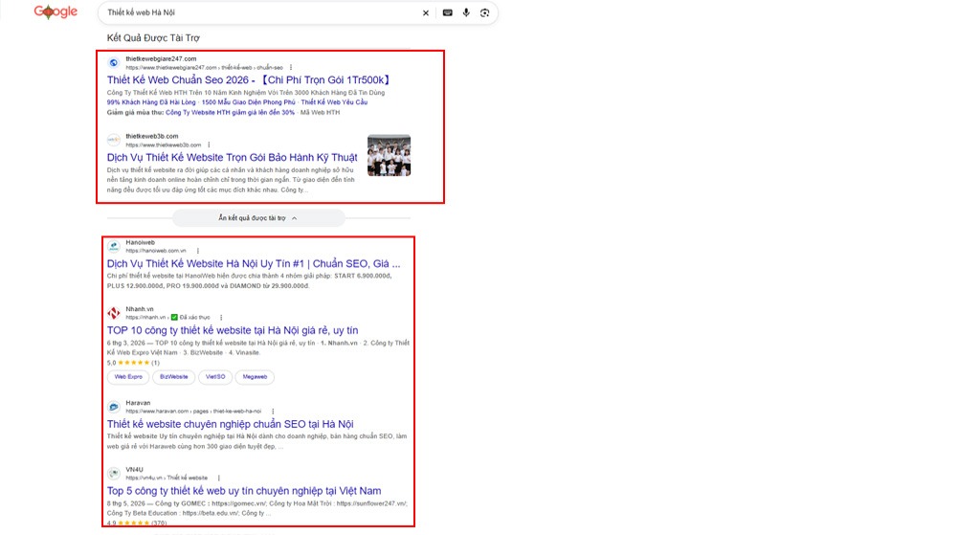Screen dimensions: 980x535
Task: Click '99% Khách Hàng Đã Hài Lòng' sitelink
Action: coord(151,102)
